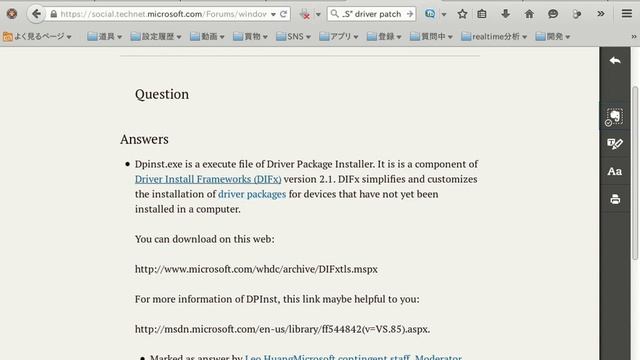Open the 開発 bookmarks folder
This screenshot has height=360, width=640.
click(x=553, y=36)
